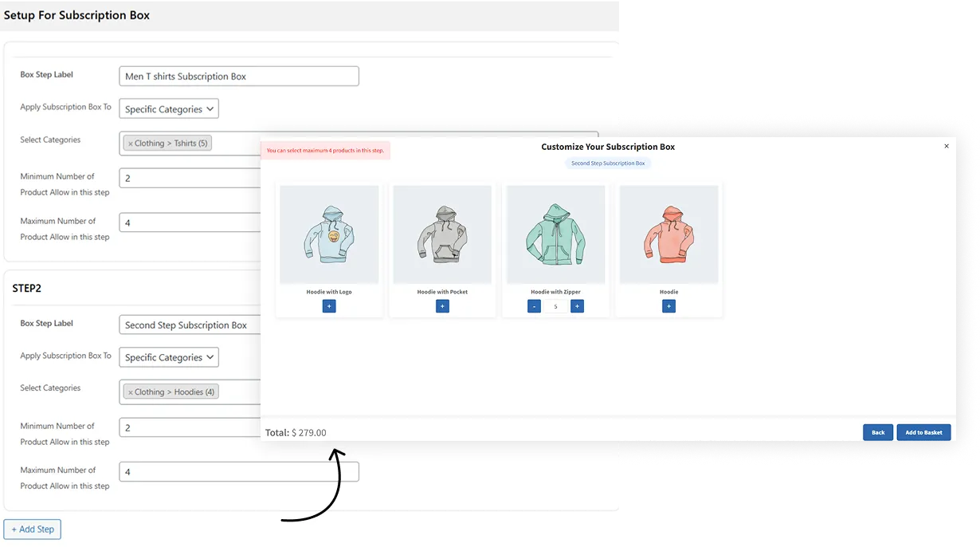Click Step 1 minimum number of product field
The height and width of the screenshot is (547, 980).
click(190, 179)
